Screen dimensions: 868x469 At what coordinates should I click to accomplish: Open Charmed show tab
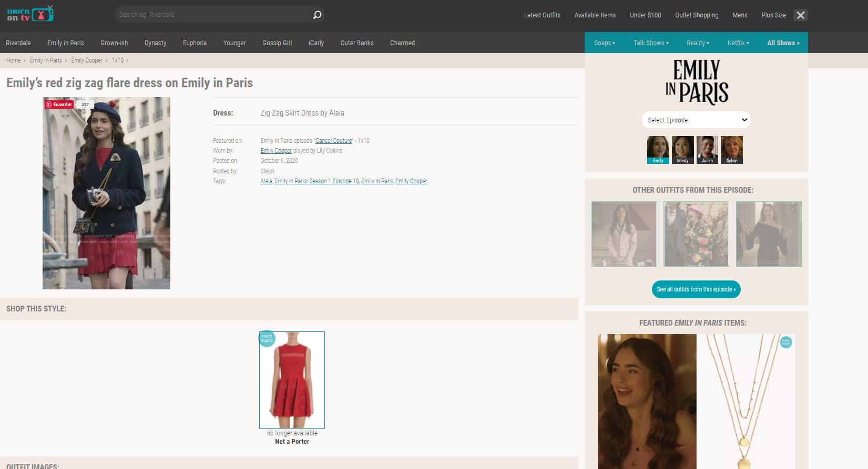click(x=402, y=43)
